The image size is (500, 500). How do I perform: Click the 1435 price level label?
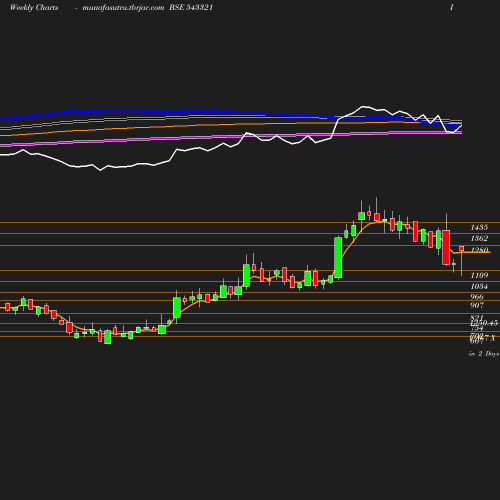pyautogui.click(x=479, y=227)
